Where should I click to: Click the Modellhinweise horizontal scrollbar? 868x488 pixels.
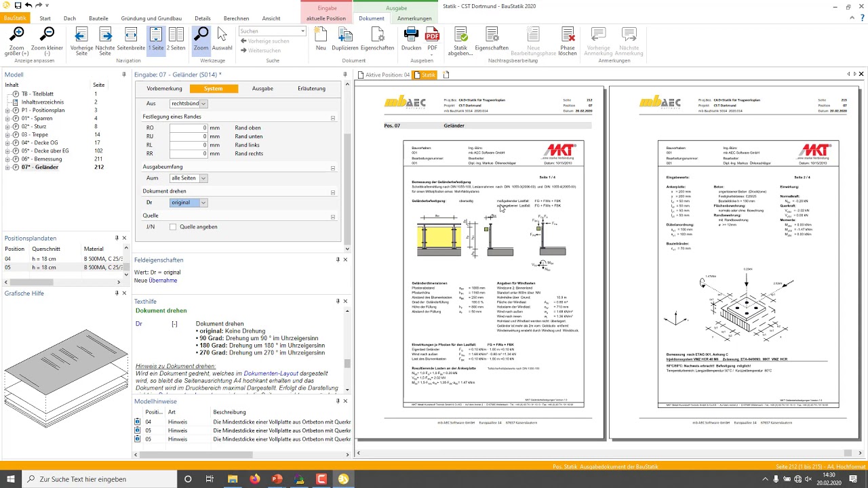click(243, 454)
